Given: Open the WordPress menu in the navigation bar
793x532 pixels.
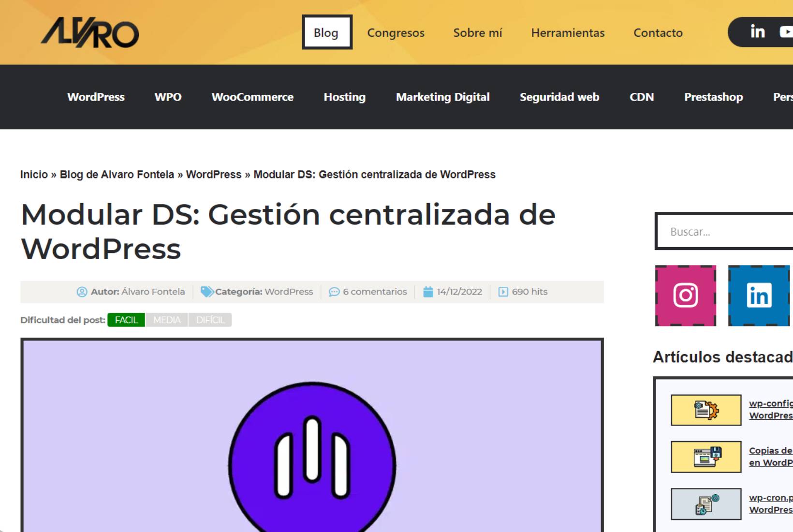Looking at the screenshot, I should 96,97.
